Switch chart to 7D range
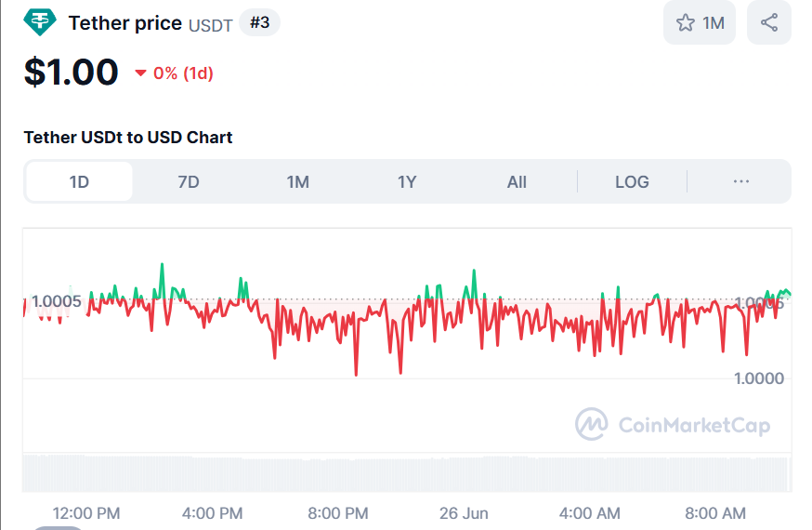The width and height of the screenshot is (812, 530). pyautogui.click(x=189, y=182)
